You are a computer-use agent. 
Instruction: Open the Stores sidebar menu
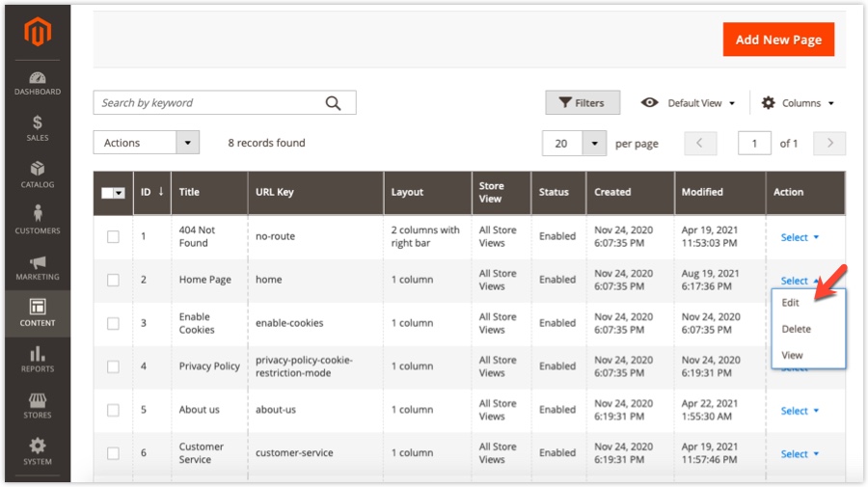pos(38,406)
